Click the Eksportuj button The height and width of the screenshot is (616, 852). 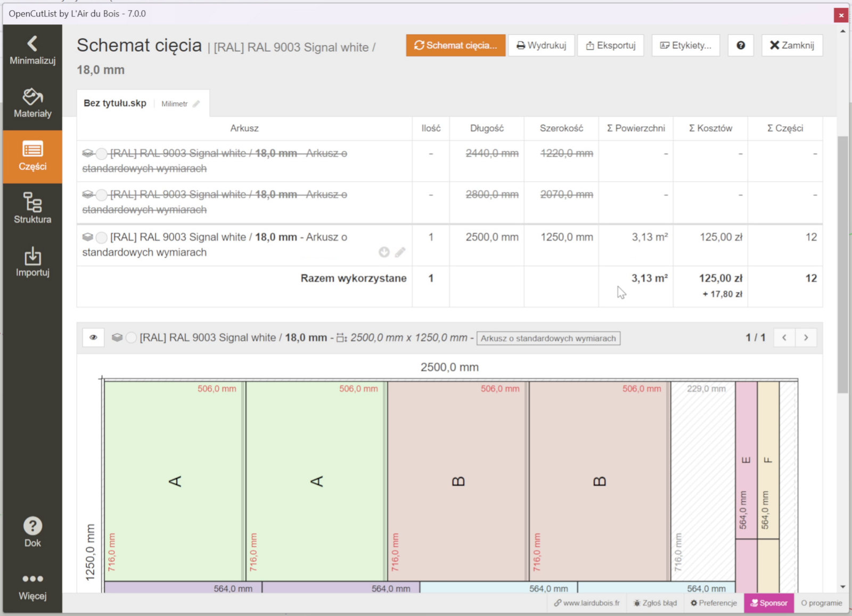(x=610, y=45)
